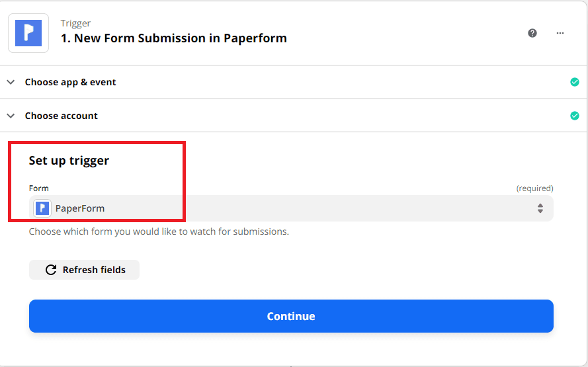This screenshot has height=367, width=588.
Task: Select the PaperForm value in Form field
Action: 80,208
